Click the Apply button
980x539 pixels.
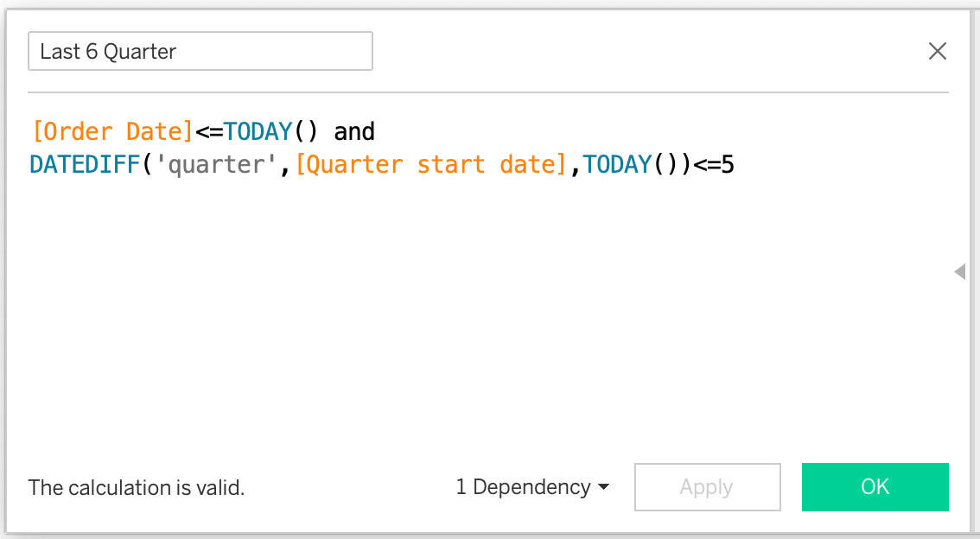click(x=707, y=487)
